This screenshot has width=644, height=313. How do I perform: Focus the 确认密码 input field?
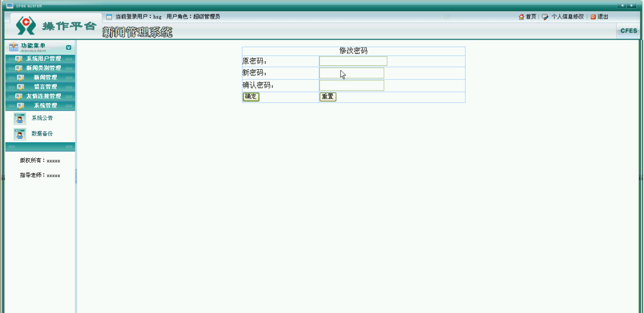(x=352, y=85)
